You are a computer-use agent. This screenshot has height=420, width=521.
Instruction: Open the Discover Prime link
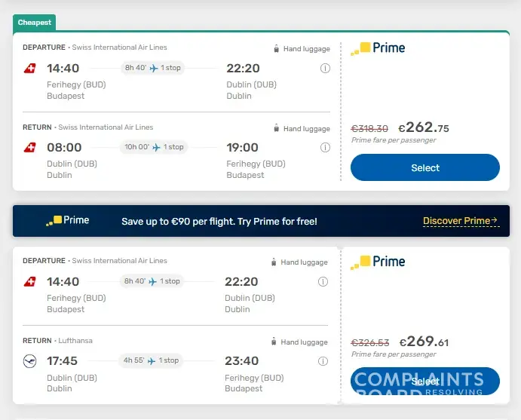[460, 221]
